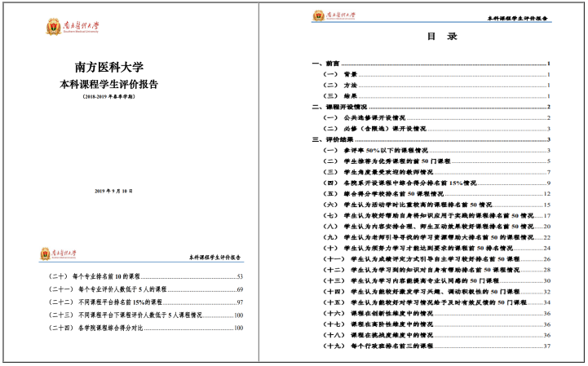588x366 pixels.
Task: Click the cover title '南方医科大学'
Action: 109,67
